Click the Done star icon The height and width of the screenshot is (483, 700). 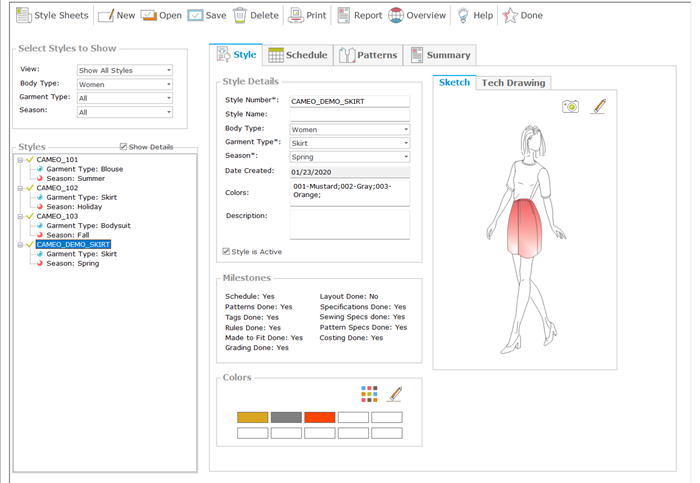click(x=509, y=16)
